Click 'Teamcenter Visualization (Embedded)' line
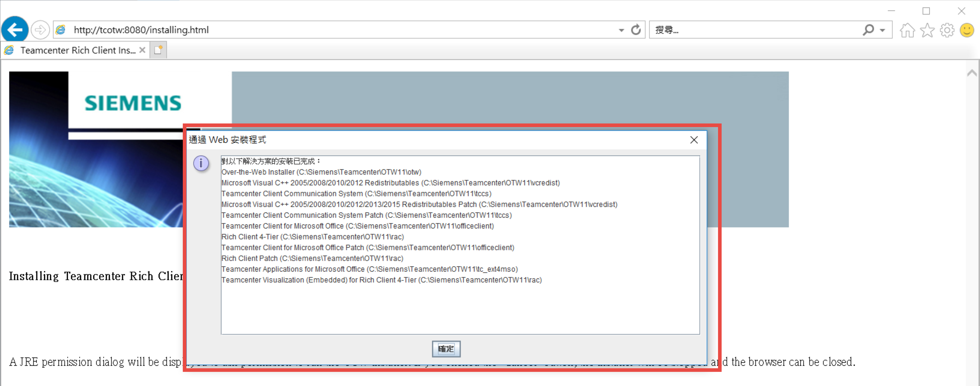This screenshot has height=386, width=980. click(x=382, y=280)
